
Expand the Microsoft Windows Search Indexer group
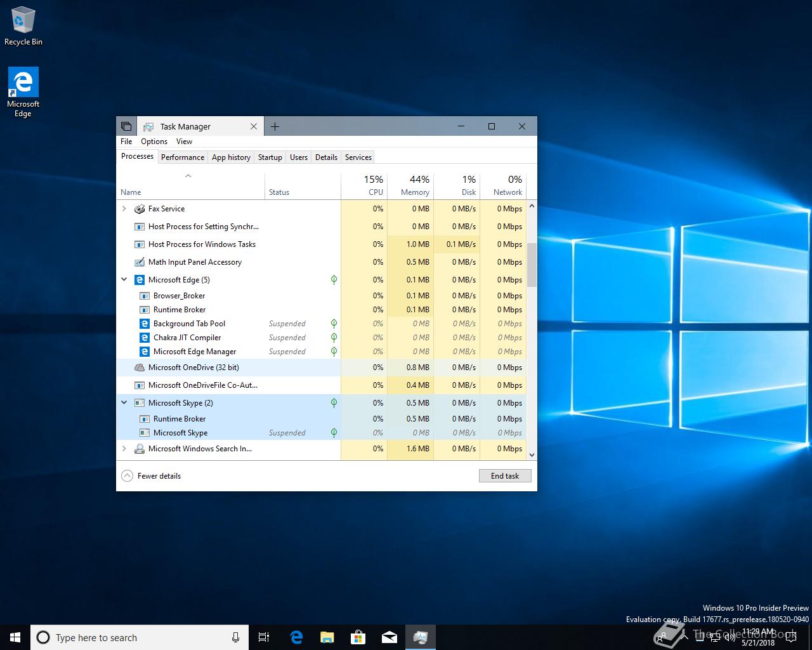coord(124,449)
